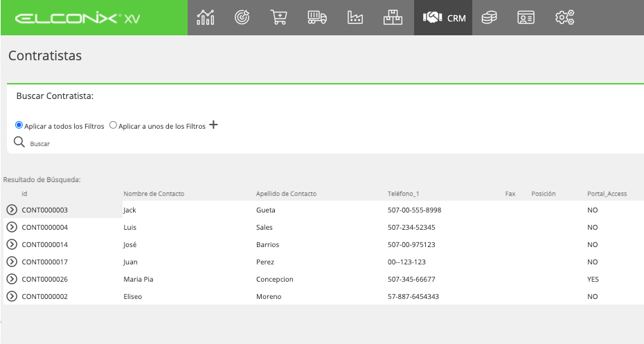Open the inventory boxes module icon
The image size is (644, 344).
(x=393, y=17)
